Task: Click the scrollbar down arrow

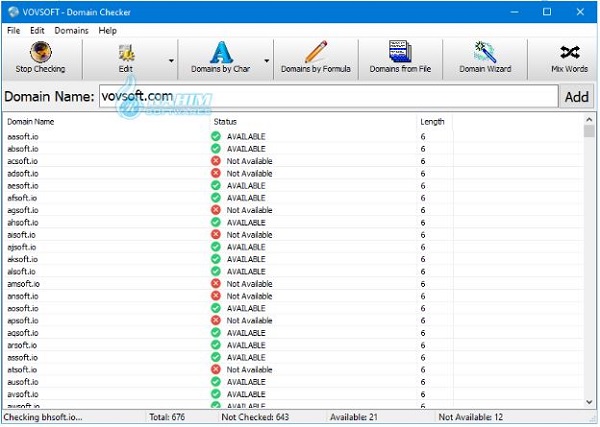Action: [589, 402]
